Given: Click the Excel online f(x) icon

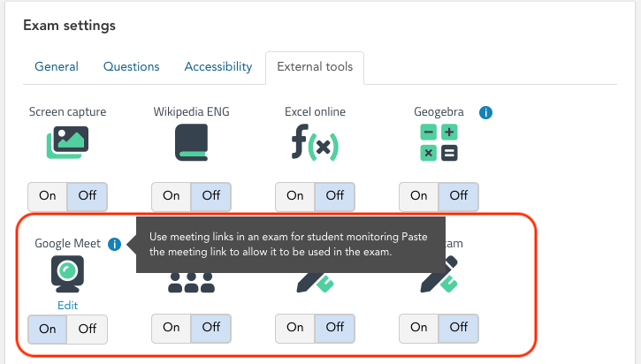Looking at the screenshot, I should [315, 142].
